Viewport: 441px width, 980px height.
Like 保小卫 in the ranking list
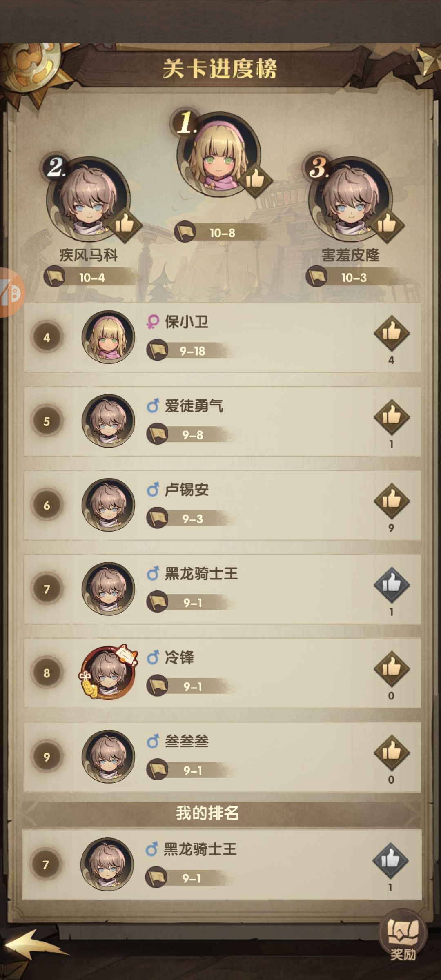[x=392, y=332]
